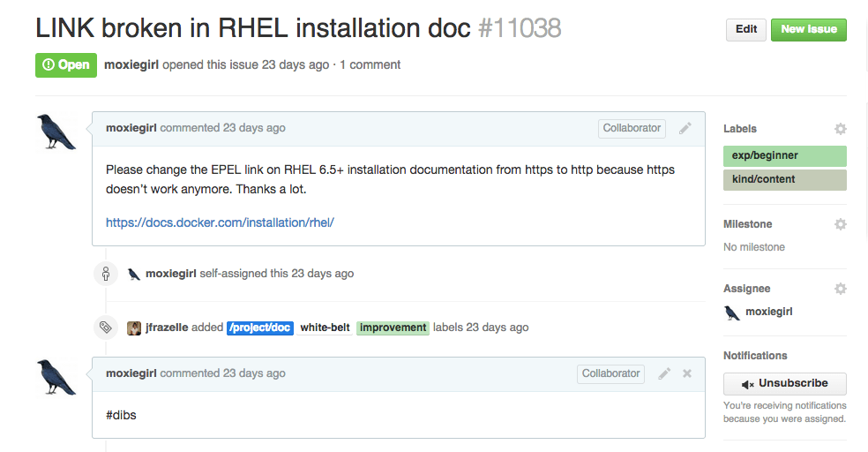This screenshot has width=868, height=452.
Task: Open the Assignee gear menu
Action: tap(840, 289)
